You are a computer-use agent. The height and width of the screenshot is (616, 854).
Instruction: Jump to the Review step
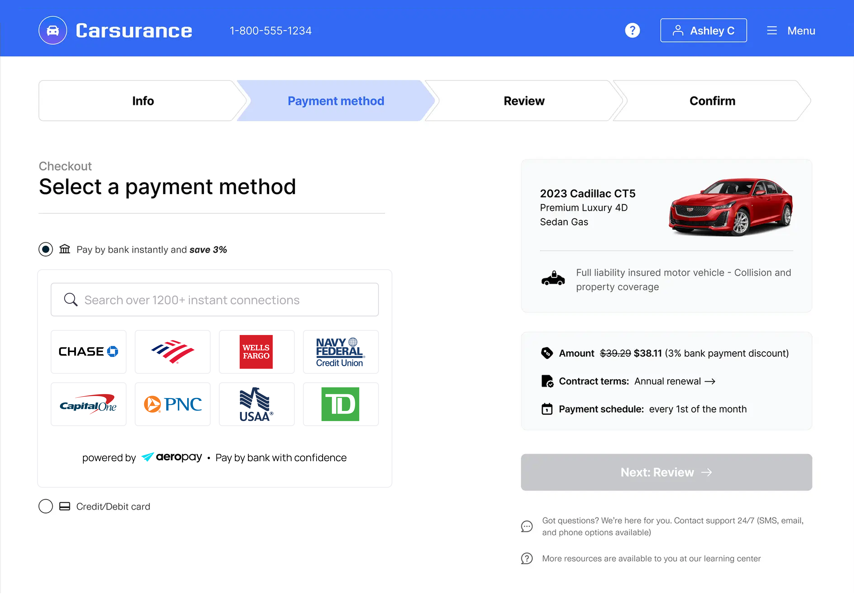pos(524,101)
